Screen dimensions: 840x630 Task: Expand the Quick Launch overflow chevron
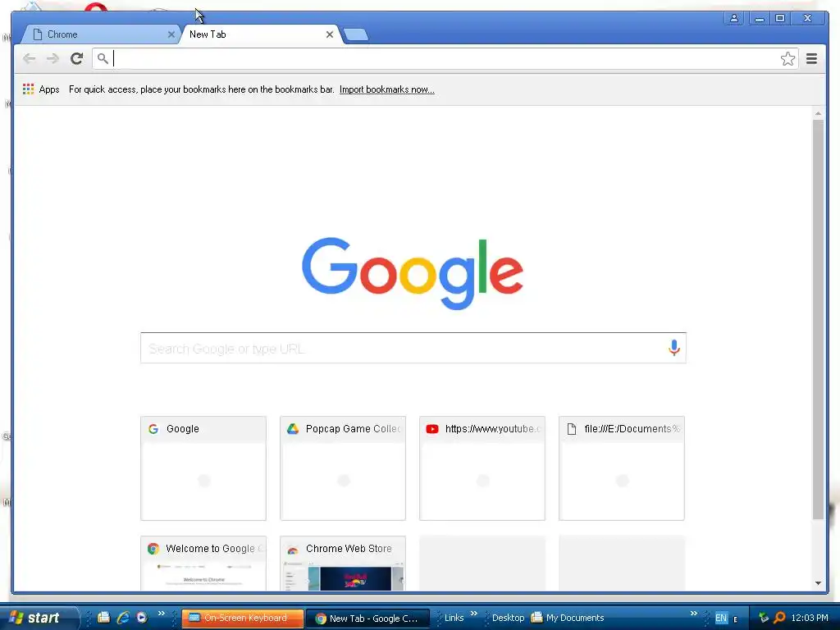[162, 614]
